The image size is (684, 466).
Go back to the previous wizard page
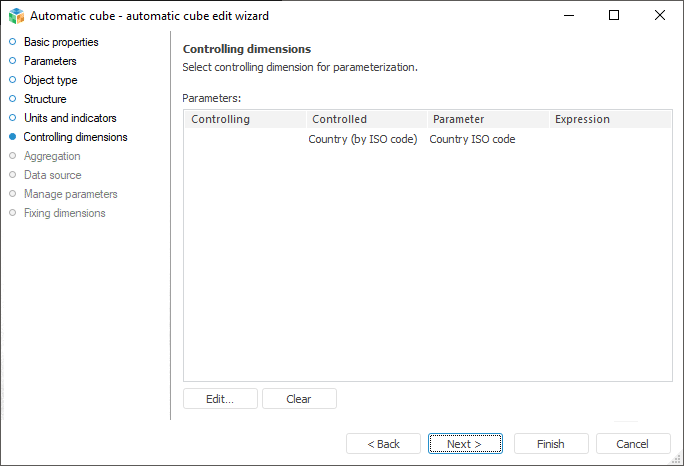click(x=383, y=444)
